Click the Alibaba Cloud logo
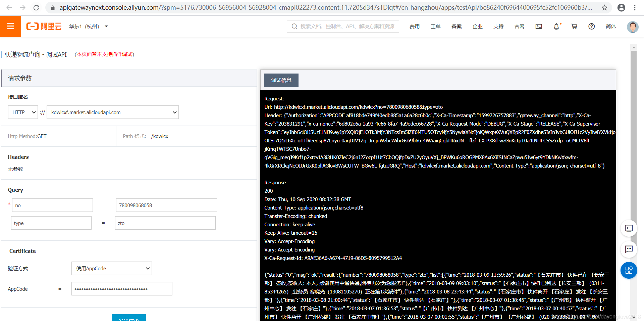 click(x=44, y=27)
